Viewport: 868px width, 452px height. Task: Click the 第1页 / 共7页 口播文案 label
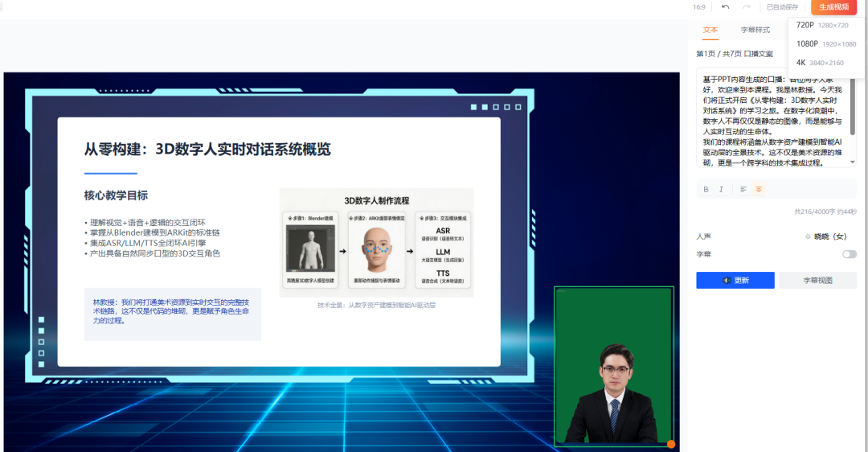click(735, 54)
